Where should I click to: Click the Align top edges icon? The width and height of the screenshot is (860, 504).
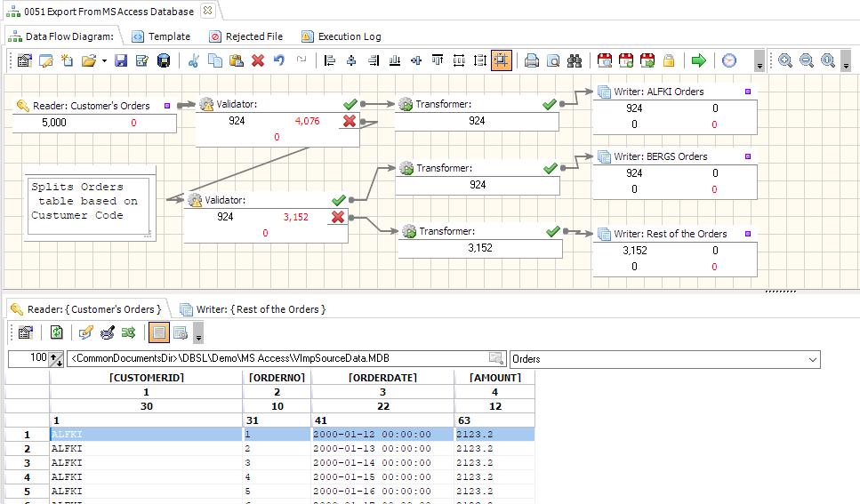[438, 60]
